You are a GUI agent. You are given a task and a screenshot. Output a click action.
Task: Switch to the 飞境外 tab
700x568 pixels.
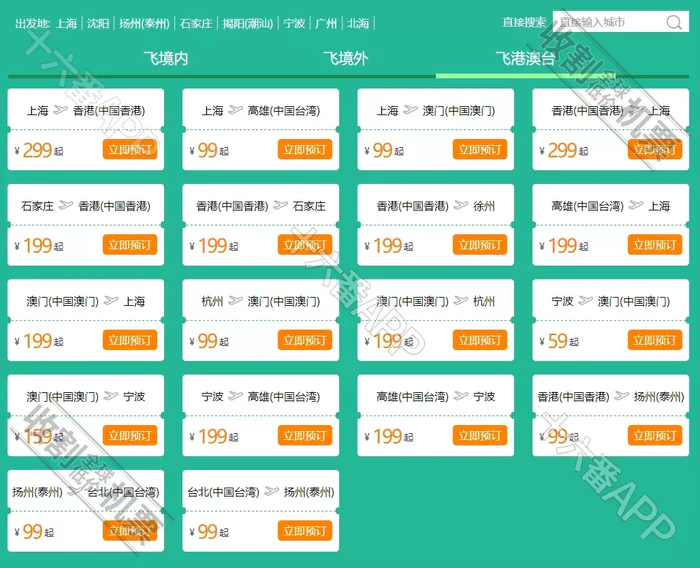tap(345, 59)
